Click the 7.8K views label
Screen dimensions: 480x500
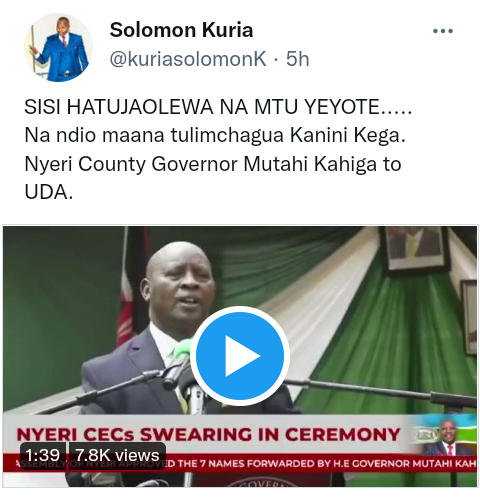tap(117, 455)
